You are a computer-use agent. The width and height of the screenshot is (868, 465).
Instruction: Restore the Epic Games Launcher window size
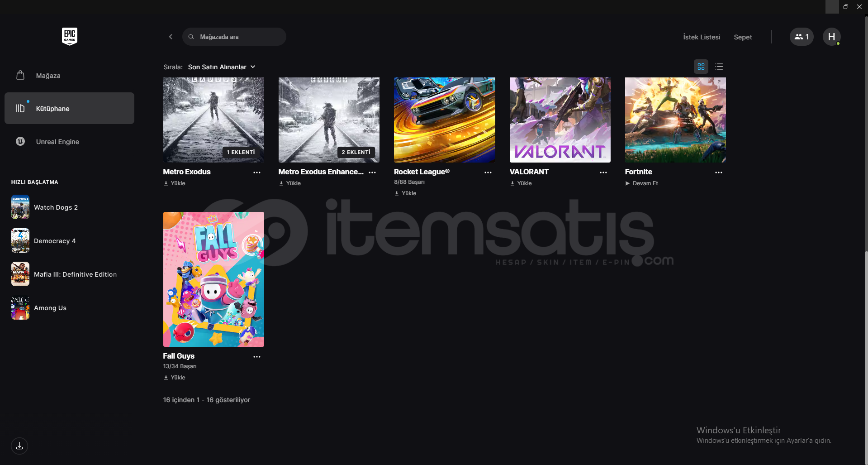click(x=846, y=7)
